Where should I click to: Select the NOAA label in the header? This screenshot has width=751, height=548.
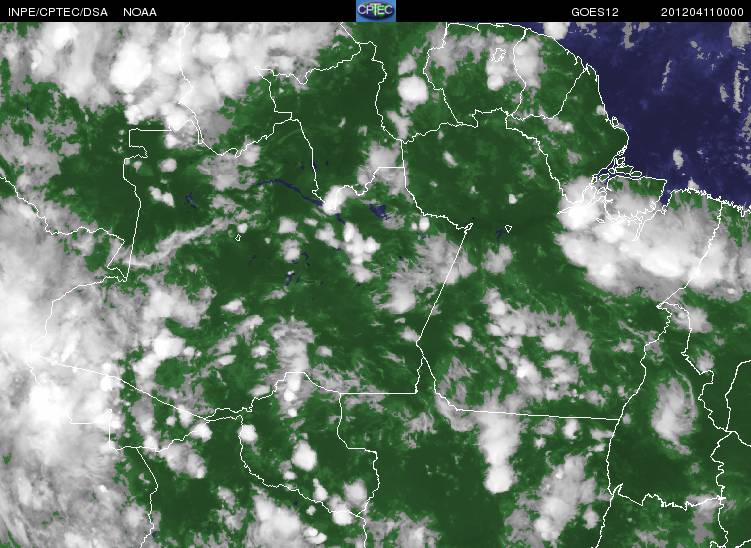point(140,12)
